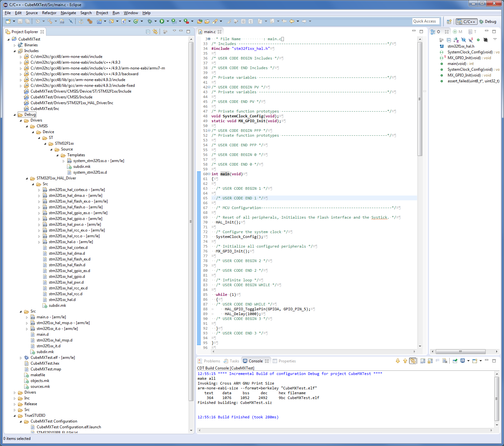This screenshot has width=504, height=446.
Task: Toggle Hide Inactive Elements in Outline
Action: coord(486,40)
